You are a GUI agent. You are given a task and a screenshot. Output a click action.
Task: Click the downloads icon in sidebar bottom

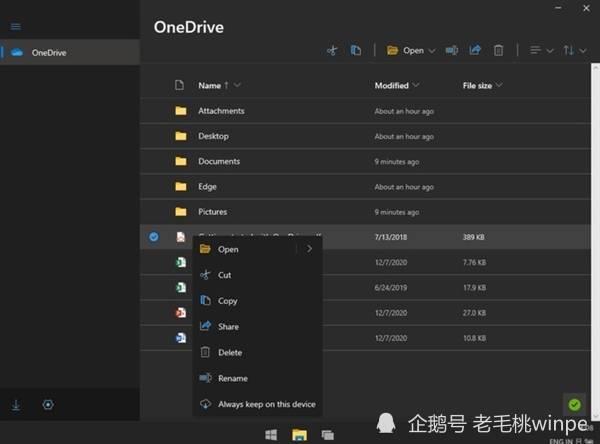click(x=16, y=405)
